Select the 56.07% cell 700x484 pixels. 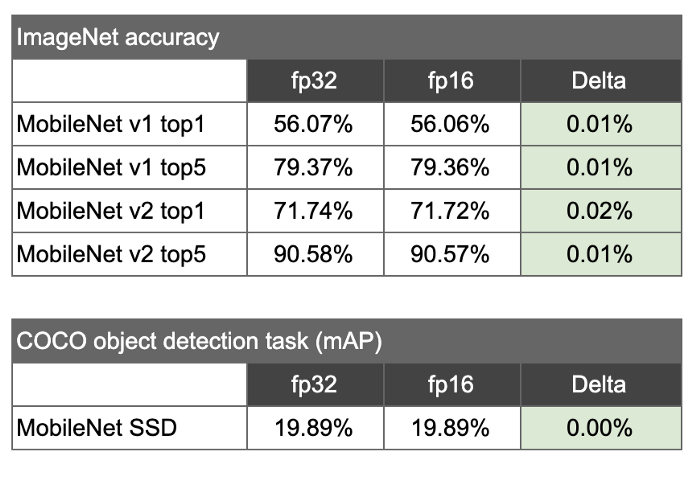pos(313,125)
